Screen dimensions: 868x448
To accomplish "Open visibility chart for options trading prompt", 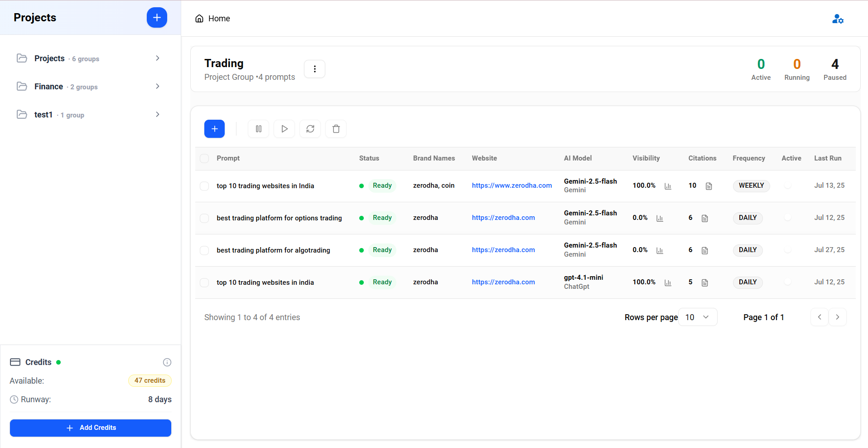I will [660, 218].
